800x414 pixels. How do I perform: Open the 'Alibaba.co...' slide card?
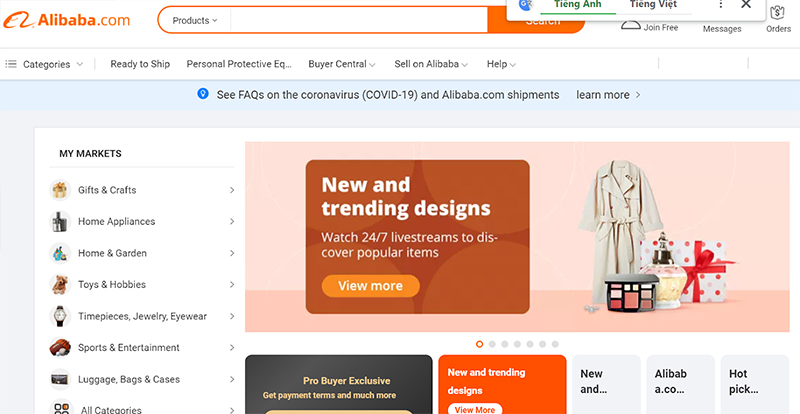[x=681, y=384]
